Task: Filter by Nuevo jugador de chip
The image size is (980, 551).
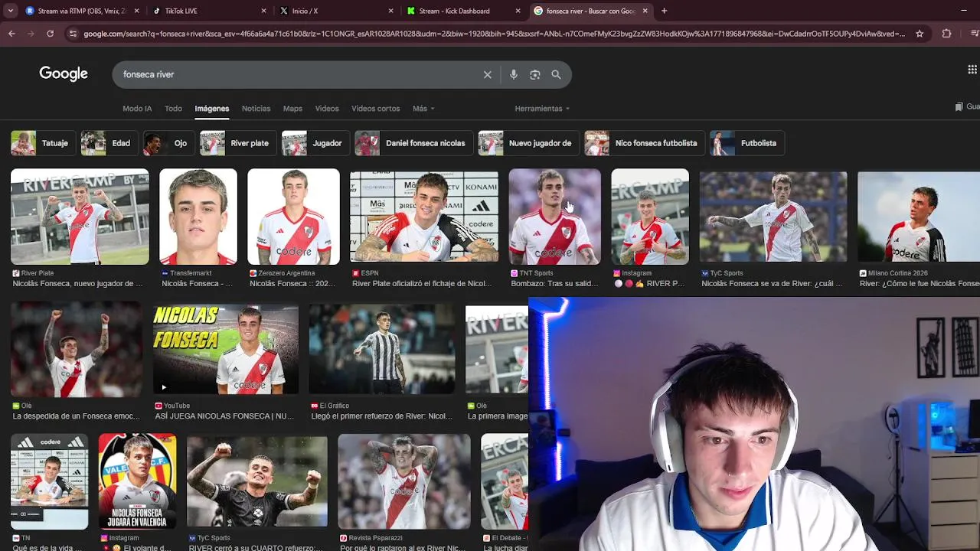Action: pyautogui.click(x=528, y=143)
